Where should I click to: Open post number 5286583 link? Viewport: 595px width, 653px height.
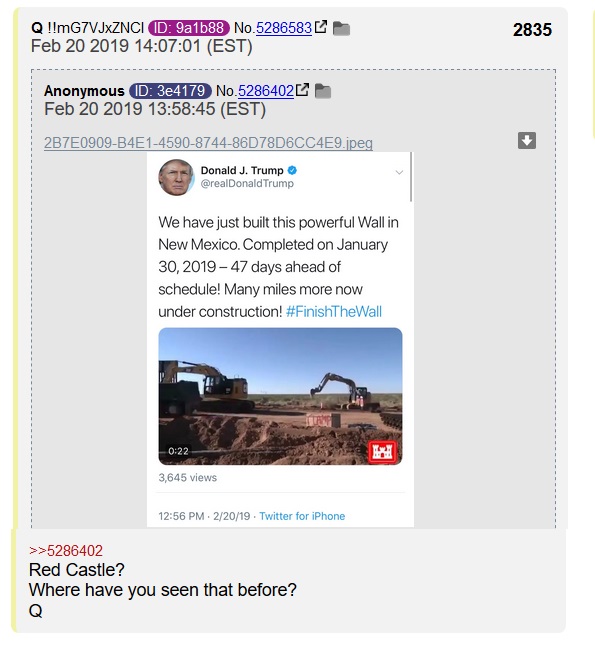click(x=284, y=28)
